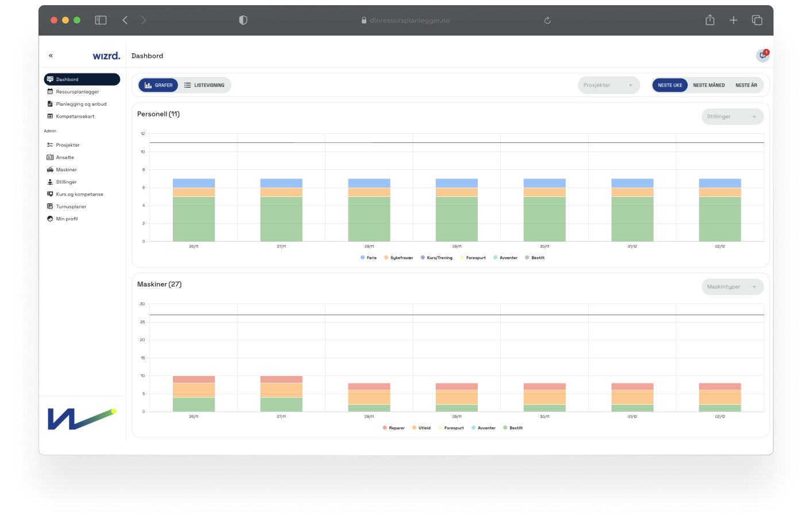Go back with browser back arrow
The height and width of the screenshot is (527, 812).
pos(125,20)
